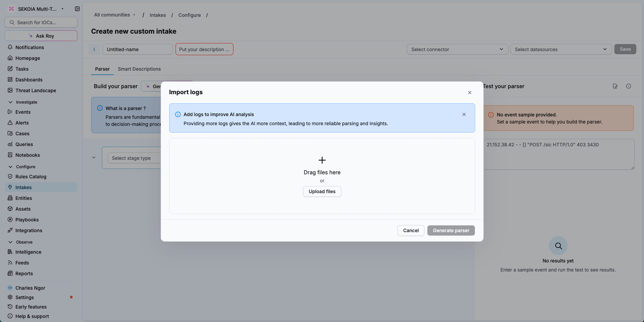
Task: Dismiss the Add logs info banner
Action: click(x=464, y=114)
